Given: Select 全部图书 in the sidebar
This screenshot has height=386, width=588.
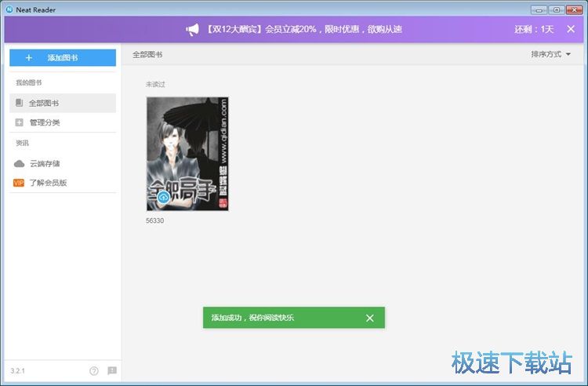Looking at the screenshot, I should pos(63,103).
